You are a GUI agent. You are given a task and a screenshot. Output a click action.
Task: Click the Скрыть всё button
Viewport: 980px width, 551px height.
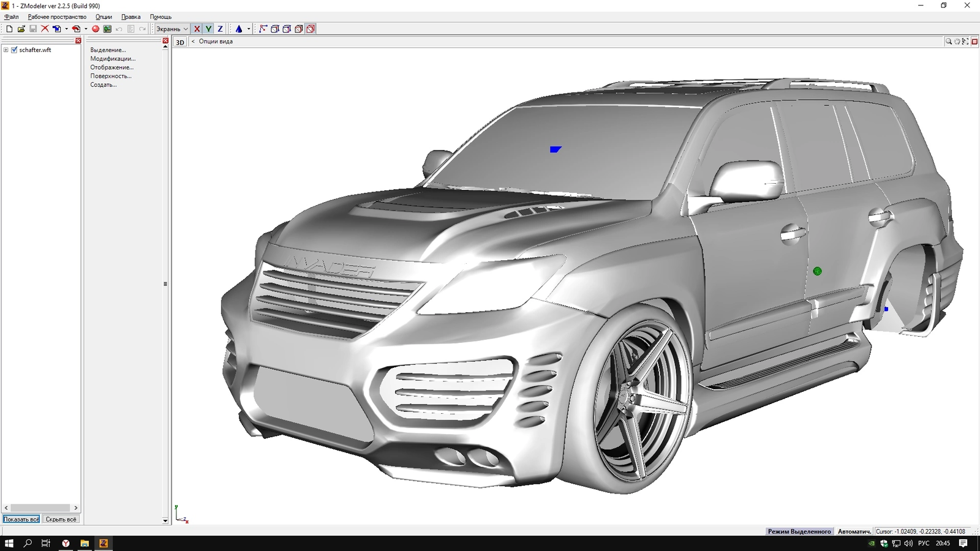pos(61,519)
